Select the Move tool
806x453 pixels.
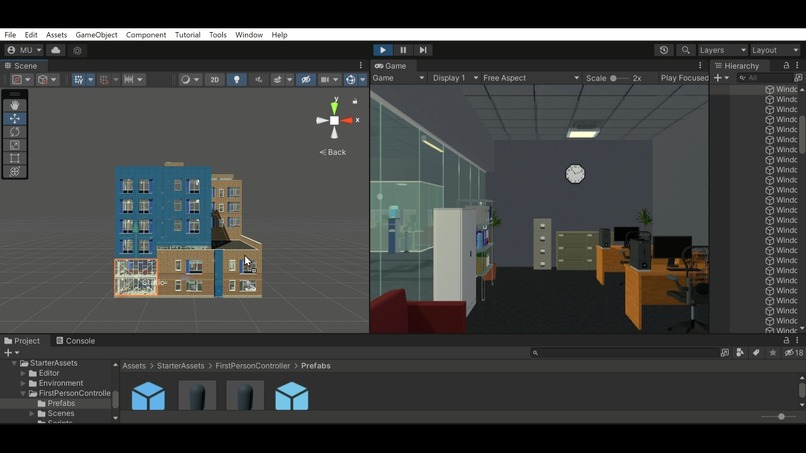coord(14,118)
